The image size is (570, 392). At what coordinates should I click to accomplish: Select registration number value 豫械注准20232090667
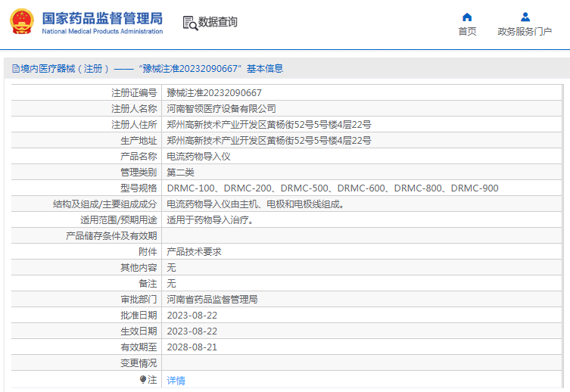(x=214, y=93)
